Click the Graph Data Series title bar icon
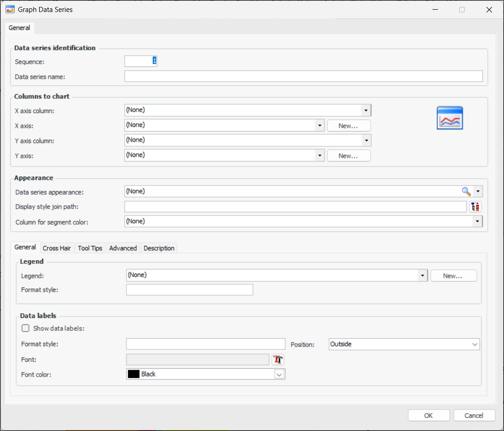Viewport: 504px width, 431px height. coord(10,9)
